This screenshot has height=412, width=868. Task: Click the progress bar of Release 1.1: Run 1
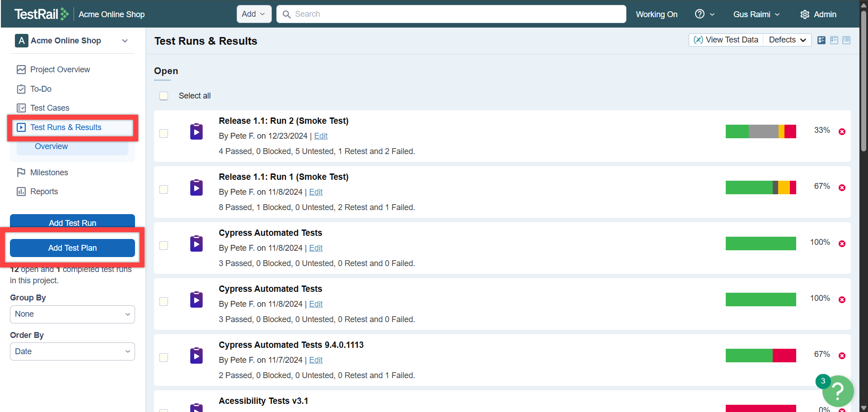click(761, 187)
